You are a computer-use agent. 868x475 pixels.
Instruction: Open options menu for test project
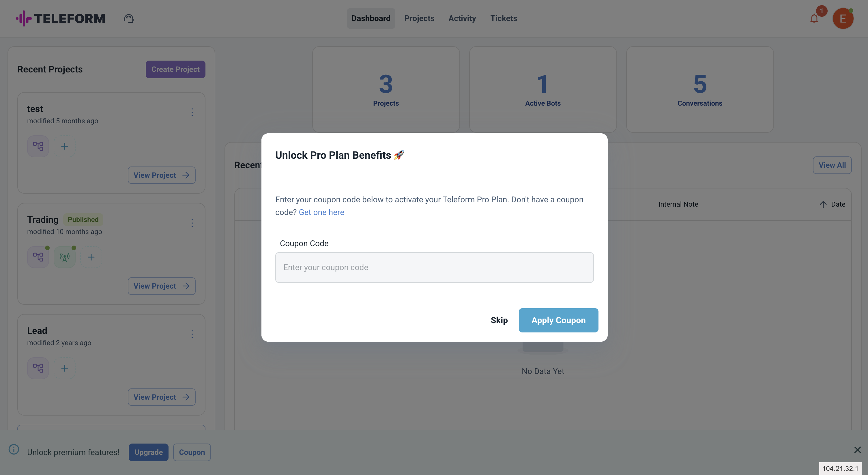coord(192,112)
